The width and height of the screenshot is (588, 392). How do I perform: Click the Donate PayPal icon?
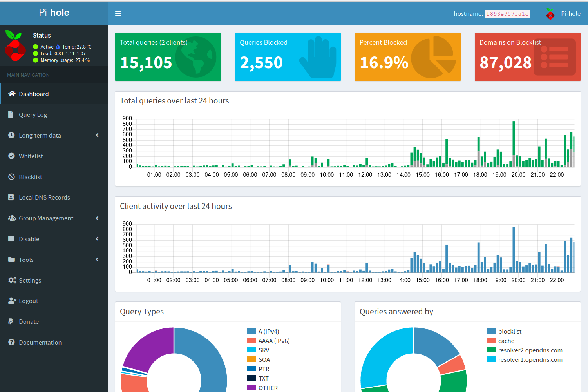click(11, 321)
